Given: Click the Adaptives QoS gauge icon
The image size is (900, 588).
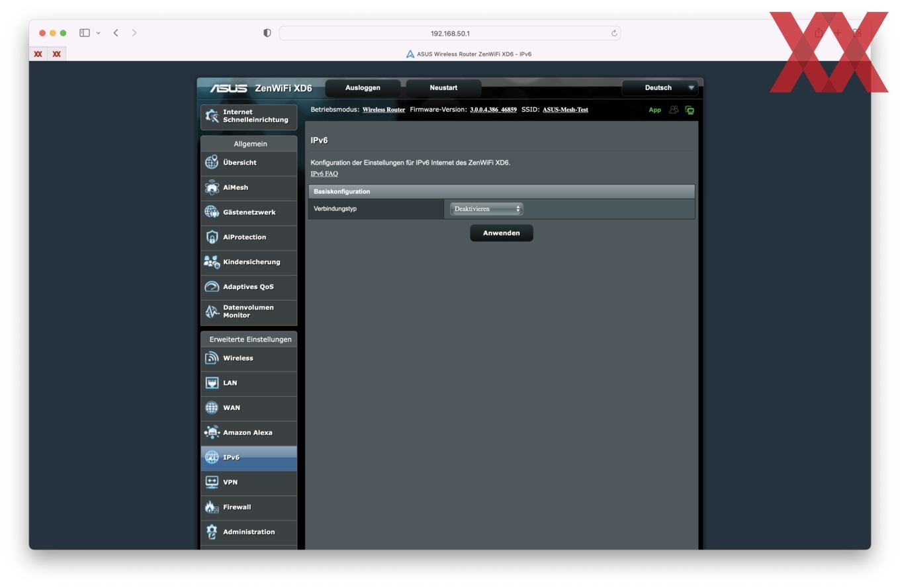Looking at the screenshot, I should pyautogui.click(x=212, y=286).
